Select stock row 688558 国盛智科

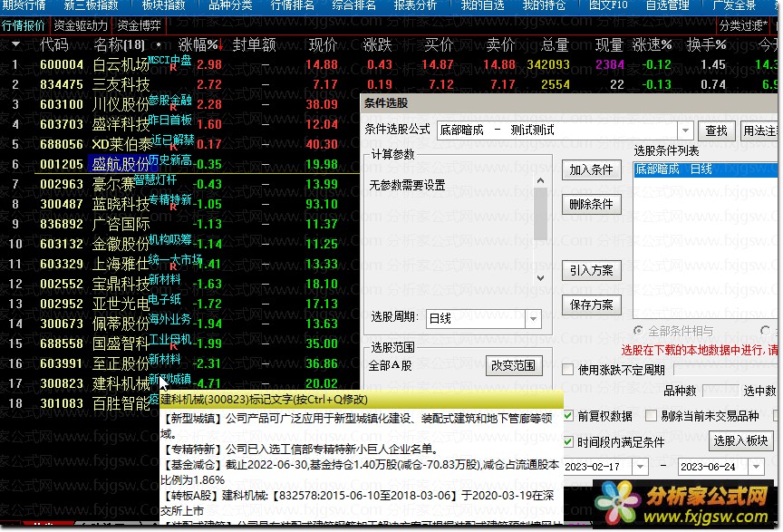click(179, 343)
